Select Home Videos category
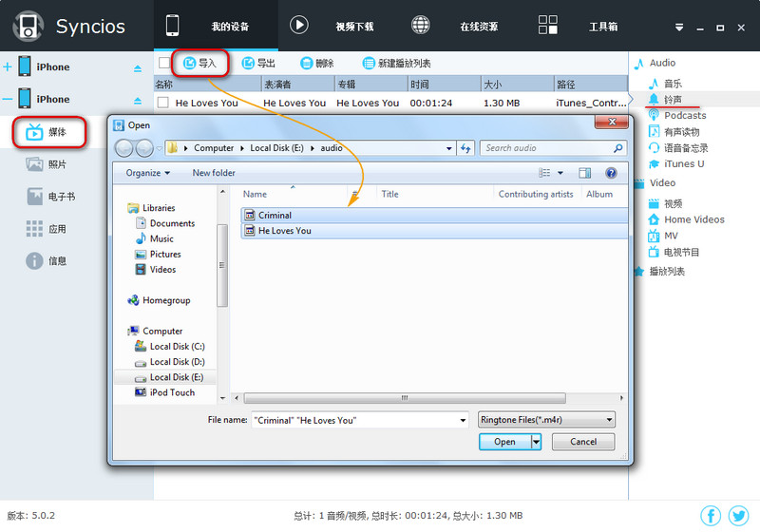760x532 pixels. coord(686,219)
